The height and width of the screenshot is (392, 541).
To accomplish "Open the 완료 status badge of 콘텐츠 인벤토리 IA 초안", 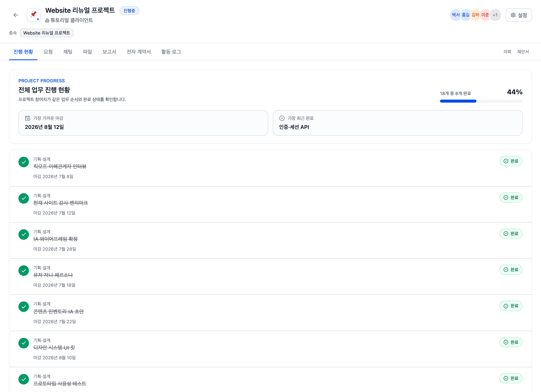I will point(511,306).
